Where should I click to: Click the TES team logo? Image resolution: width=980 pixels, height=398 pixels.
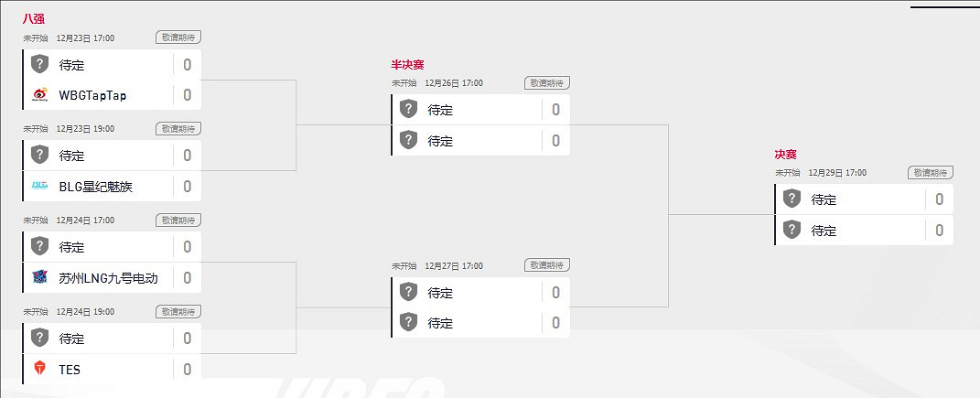[39, 370]
